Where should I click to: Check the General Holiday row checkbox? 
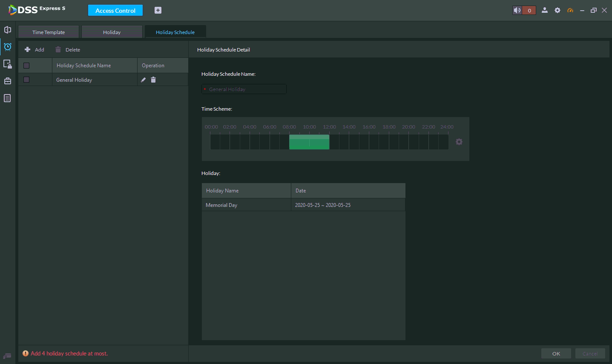[26, 80]
